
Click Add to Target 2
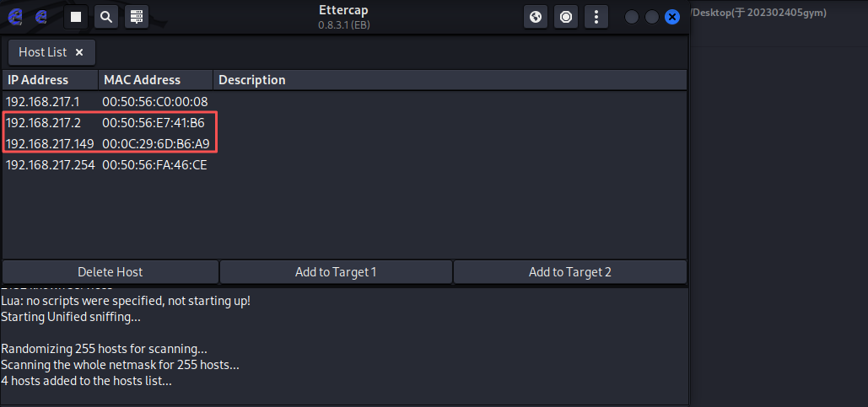(569, 272)
